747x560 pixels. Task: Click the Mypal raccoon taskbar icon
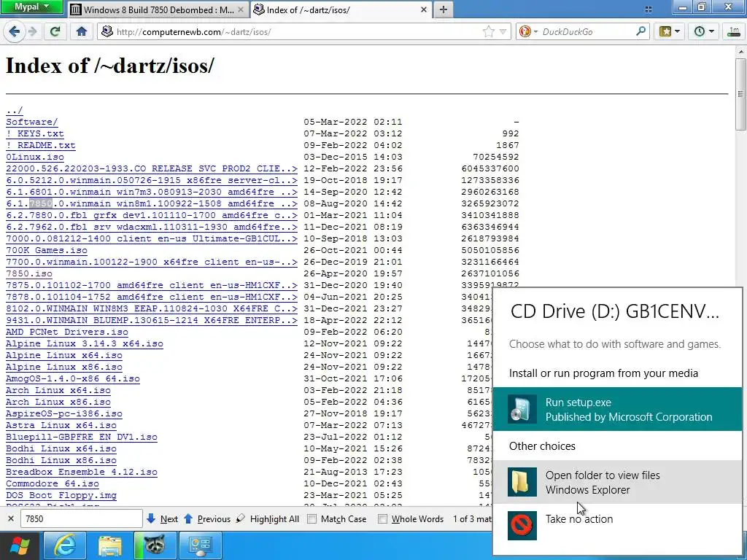coord(155,545)
